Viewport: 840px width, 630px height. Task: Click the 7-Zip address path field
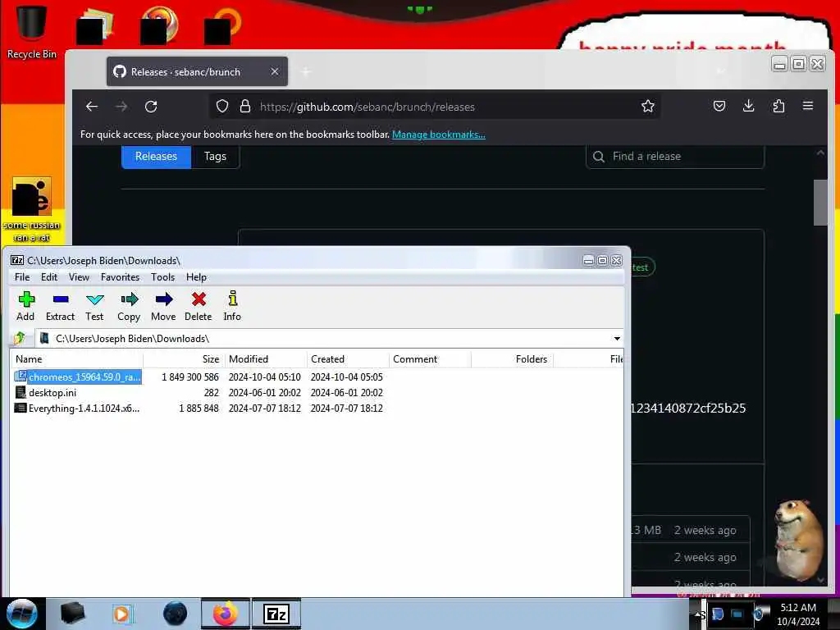tap(328, 339)
